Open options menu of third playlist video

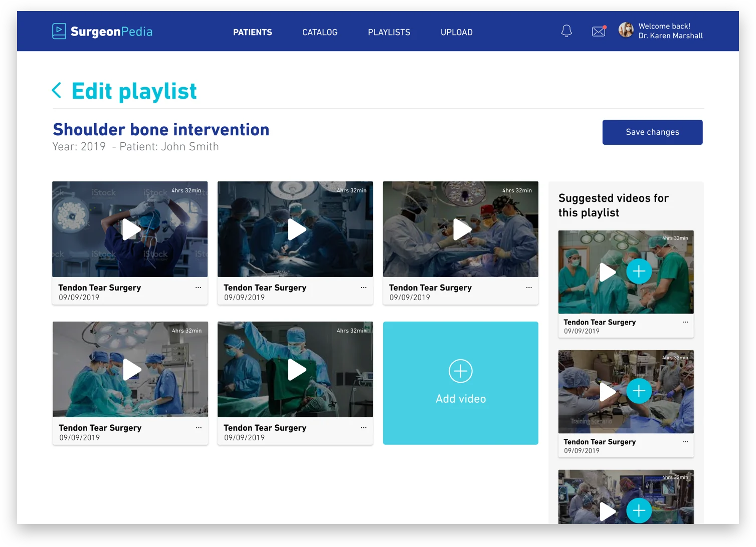(x=529, y=288)
